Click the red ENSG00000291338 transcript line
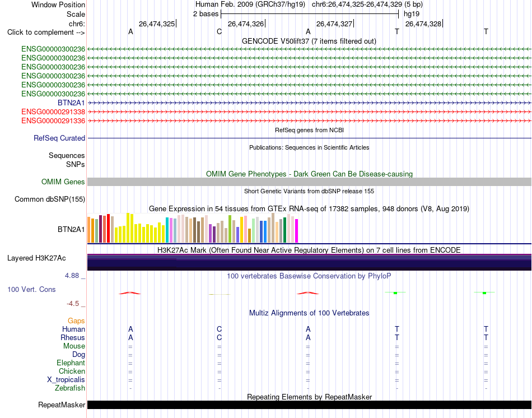Image resolution: width=532 pixels, height=418 pixels. (309, 112)
